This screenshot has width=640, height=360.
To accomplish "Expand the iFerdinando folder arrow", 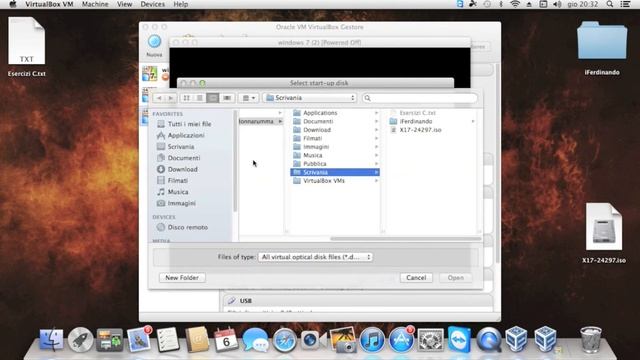I will point(473,121).
